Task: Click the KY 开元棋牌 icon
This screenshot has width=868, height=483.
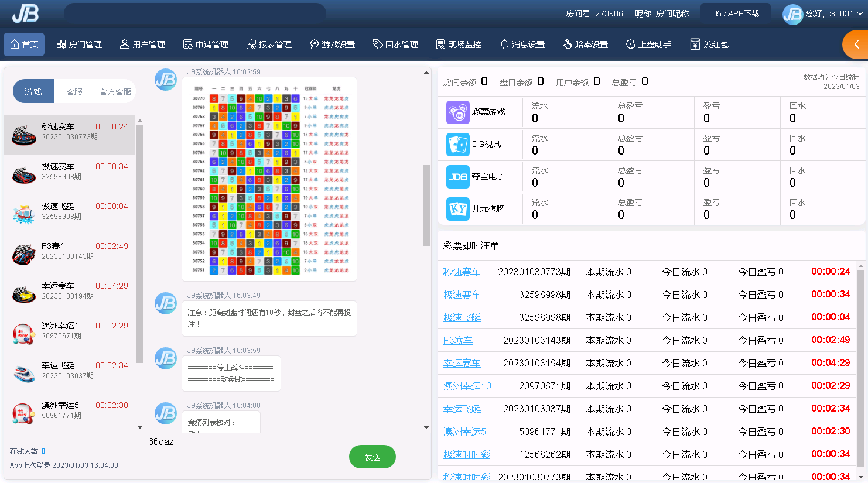Action: pos(457,209)
